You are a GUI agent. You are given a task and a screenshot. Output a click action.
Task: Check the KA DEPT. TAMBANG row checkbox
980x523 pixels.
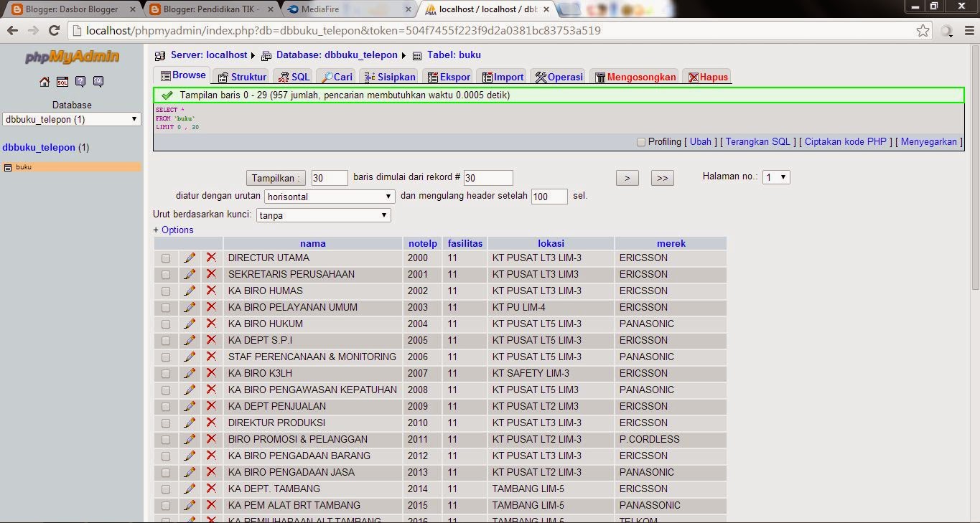pyautogui.click(x=166, y=489)
